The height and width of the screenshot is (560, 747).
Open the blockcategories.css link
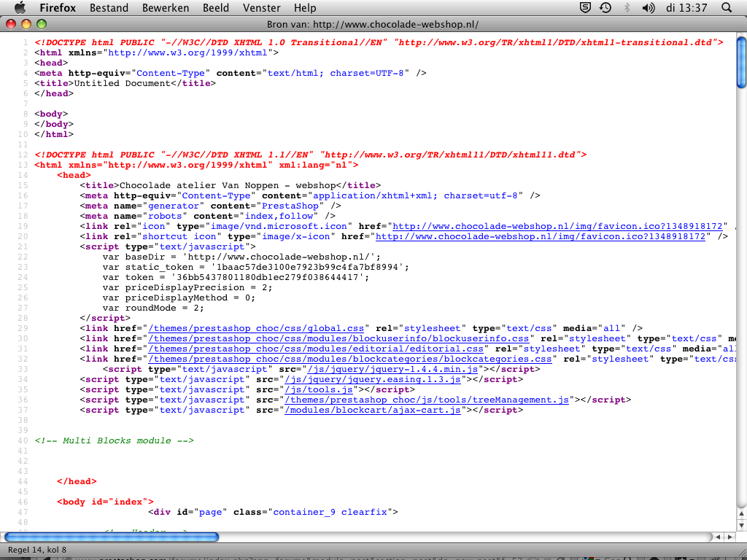[350, 359]
